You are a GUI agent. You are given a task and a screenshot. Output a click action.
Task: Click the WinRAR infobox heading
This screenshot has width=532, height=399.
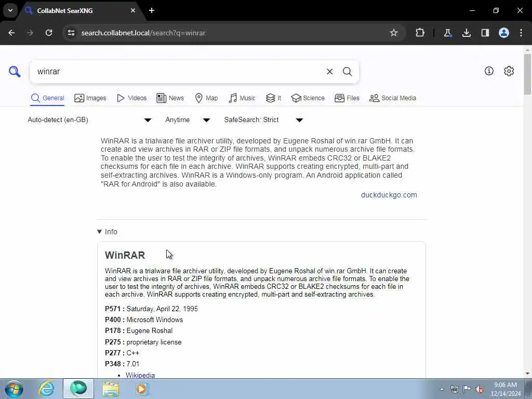(125, 255)
